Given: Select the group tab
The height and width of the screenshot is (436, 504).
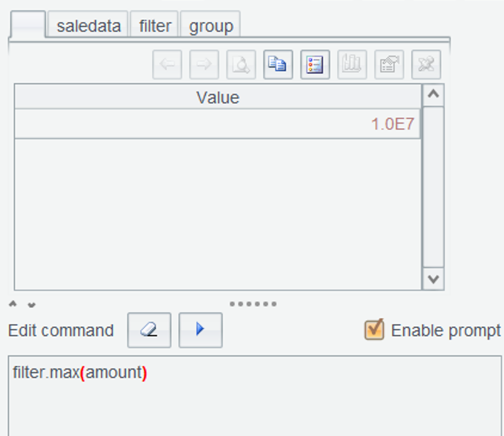Looking at the screenshot, I should click(211, 26).
